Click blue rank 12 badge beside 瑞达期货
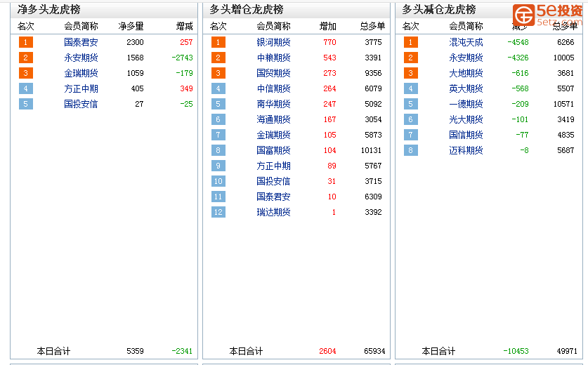 (x=218, y=212)
